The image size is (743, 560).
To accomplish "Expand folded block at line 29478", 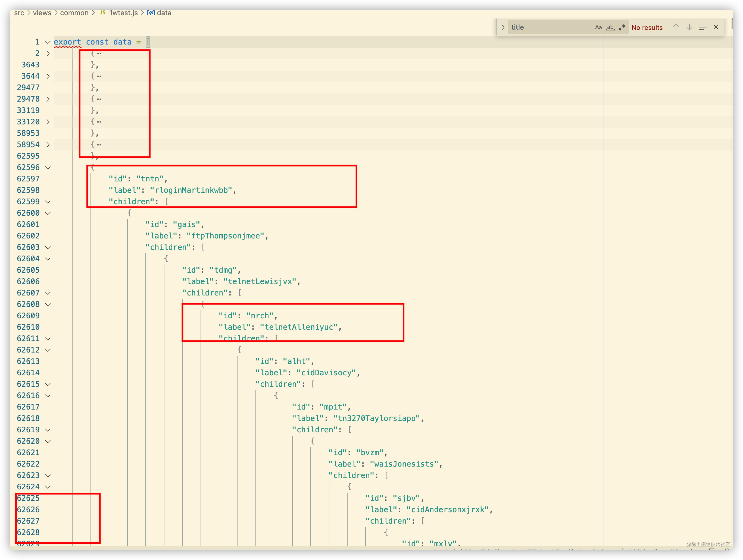I will (x=48, y=99).
